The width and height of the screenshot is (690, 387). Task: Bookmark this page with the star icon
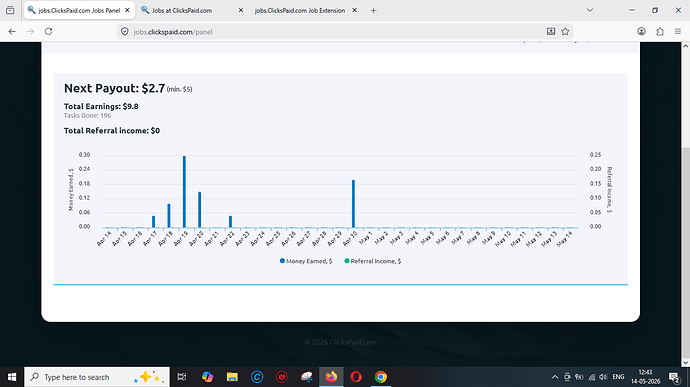[565, 31]
